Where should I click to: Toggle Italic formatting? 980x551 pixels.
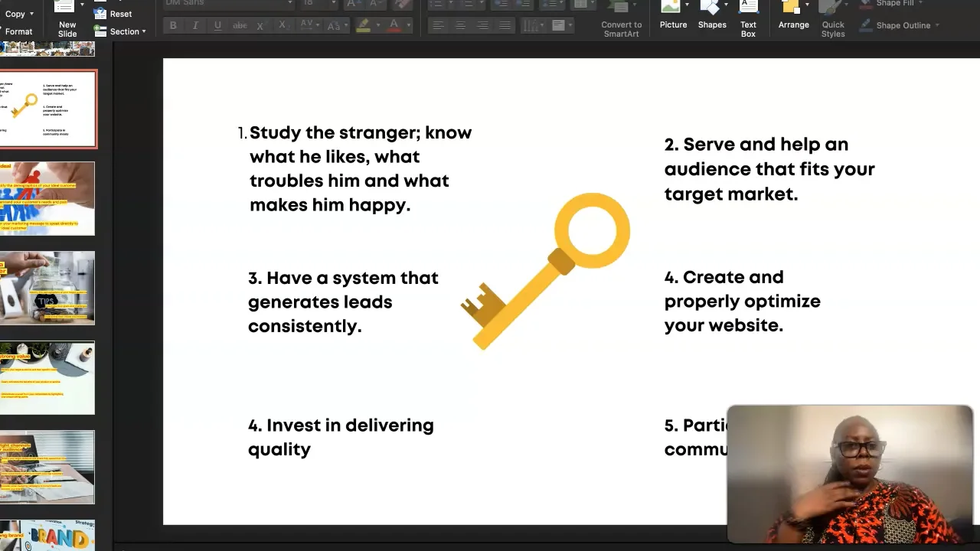click(195, 25)
